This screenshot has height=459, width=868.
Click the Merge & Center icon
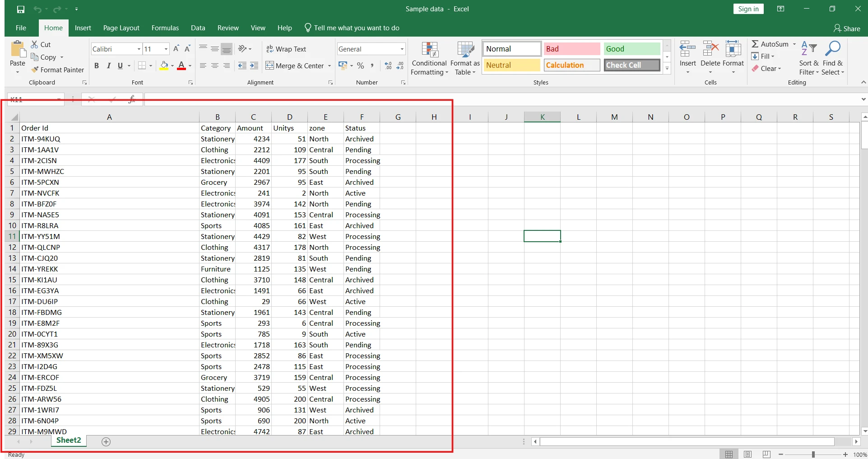(x=269, y=66)
